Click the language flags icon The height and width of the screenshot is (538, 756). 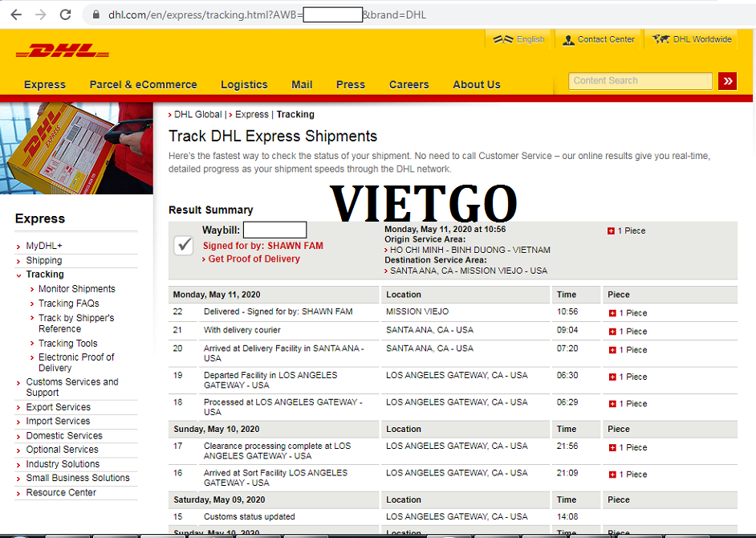click(x=503, y=39)
